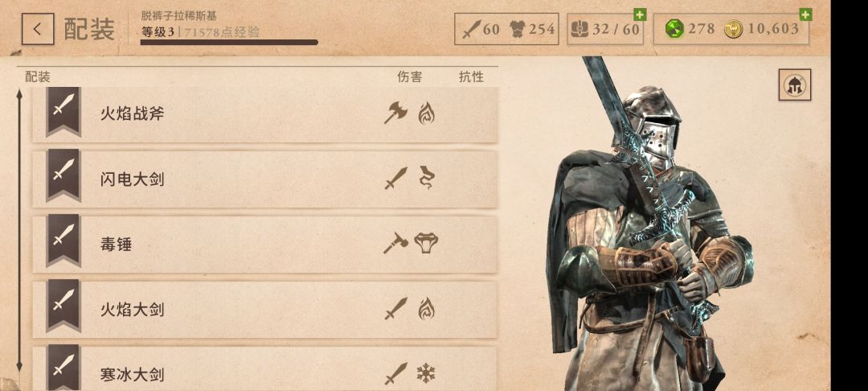The height and width of the screenshot is (391, 868).
Task: Click the lightning icon on 闪电大剑
Action: tap(426, 178)
